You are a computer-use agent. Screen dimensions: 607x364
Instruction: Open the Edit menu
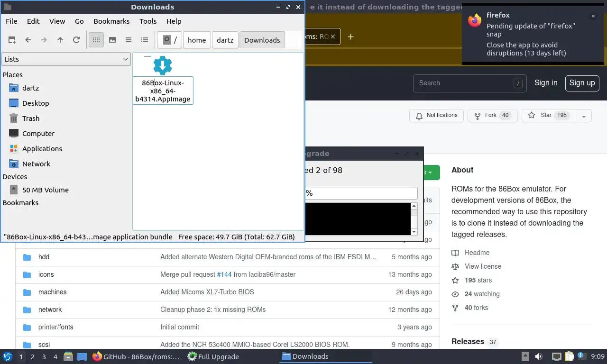(x=33, y=21)
